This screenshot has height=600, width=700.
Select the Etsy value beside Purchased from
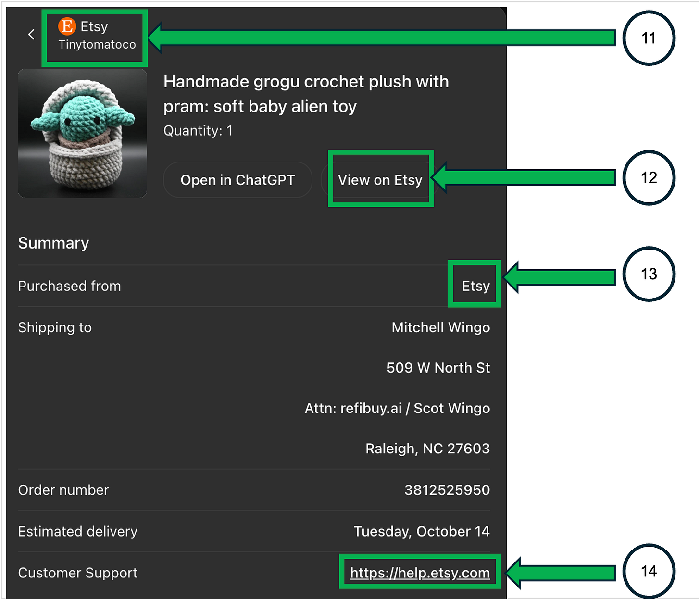[476, 286]
